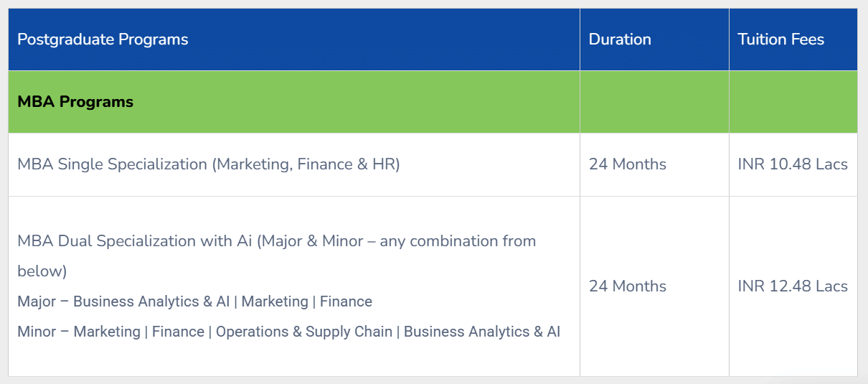Click the INR 10.48 Lacs fee
The width and height of the screenshot is (868, 384).
pyautogui.click(x=793, y=164)
